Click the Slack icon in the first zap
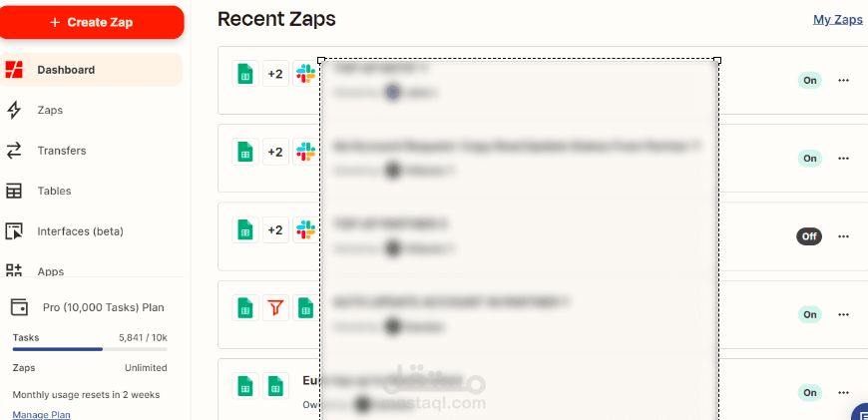Viewport: 868px width, 420px height. 305,74
